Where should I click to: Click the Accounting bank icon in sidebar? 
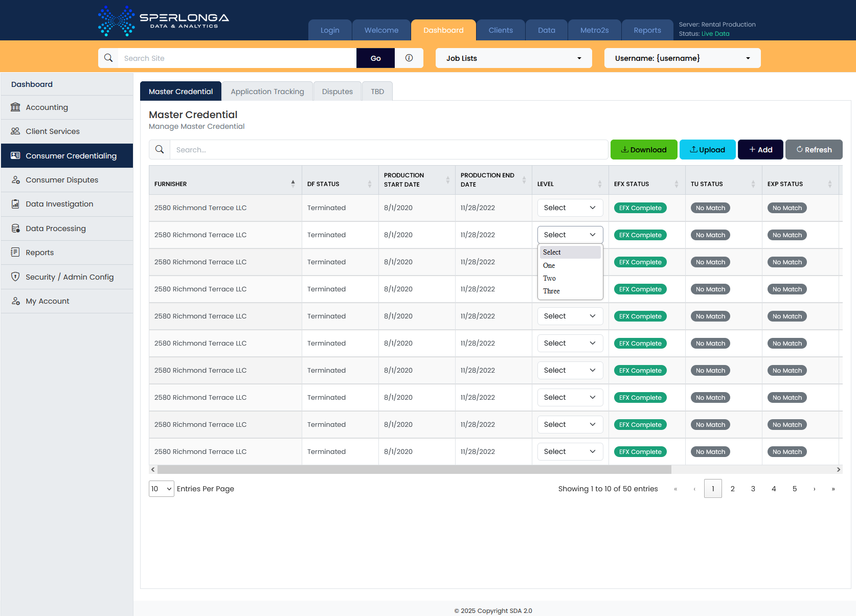15,107
